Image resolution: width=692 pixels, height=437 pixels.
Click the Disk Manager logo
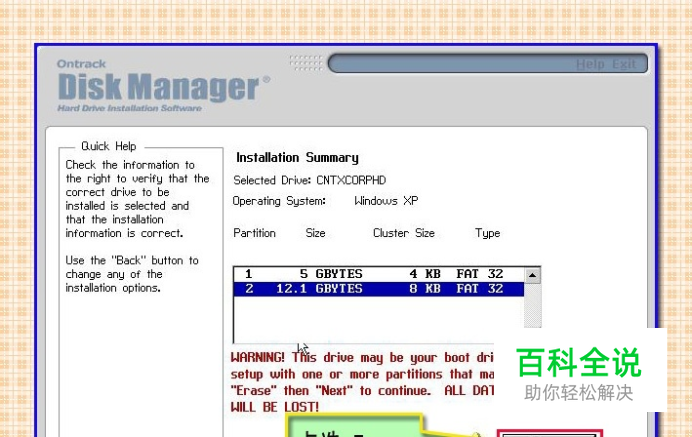[x=163, y=87]
